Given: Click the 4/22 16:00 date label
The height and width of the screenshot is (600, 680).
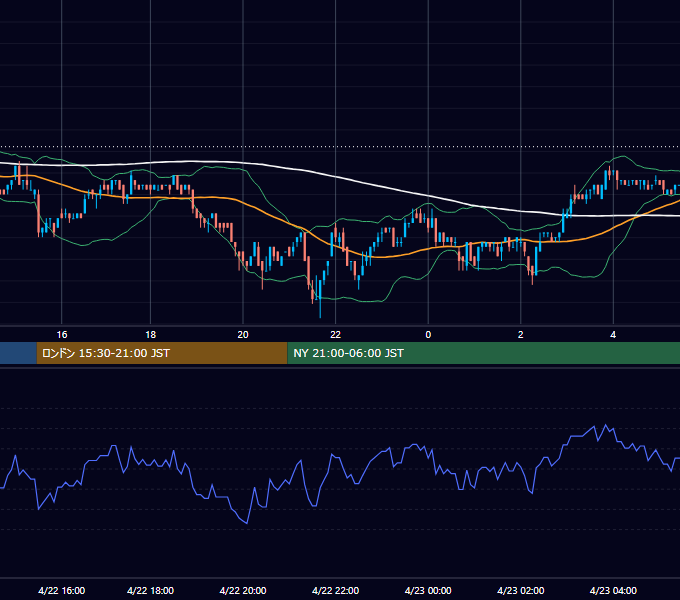Looking at the screenshot, I should [x=62, y=590].
